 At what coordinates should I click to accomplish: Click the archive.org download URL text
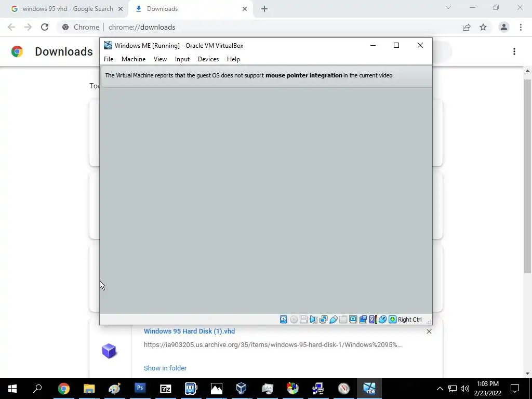point(273,345)
